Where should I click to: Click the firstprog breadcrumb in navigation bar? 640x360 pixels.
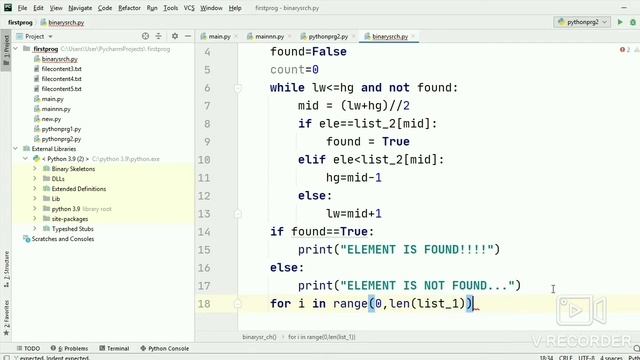[x=20, y=22]
